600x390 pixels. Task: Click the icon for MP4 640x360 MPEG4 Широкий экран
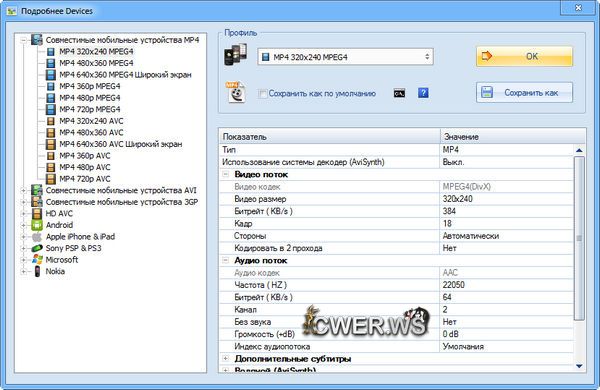pos(51,75)
